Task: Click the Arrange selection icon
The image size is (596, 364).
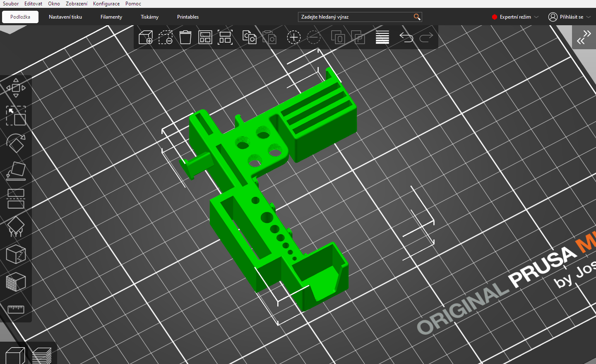Action: click(x=225, y=37)
